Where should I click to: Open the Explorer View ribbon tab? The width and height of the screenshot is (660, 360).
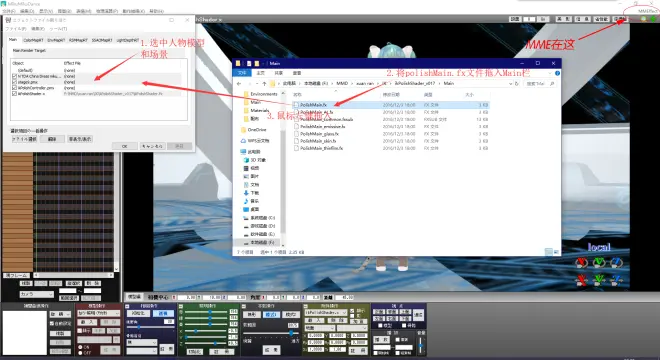[x=297, y=73]
